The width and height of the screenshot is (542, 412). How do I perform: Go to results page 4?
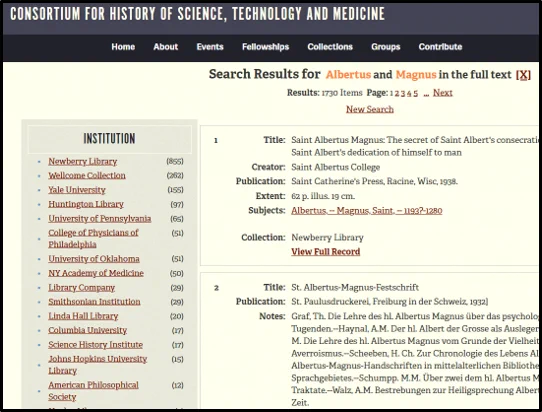pos(409,93)
